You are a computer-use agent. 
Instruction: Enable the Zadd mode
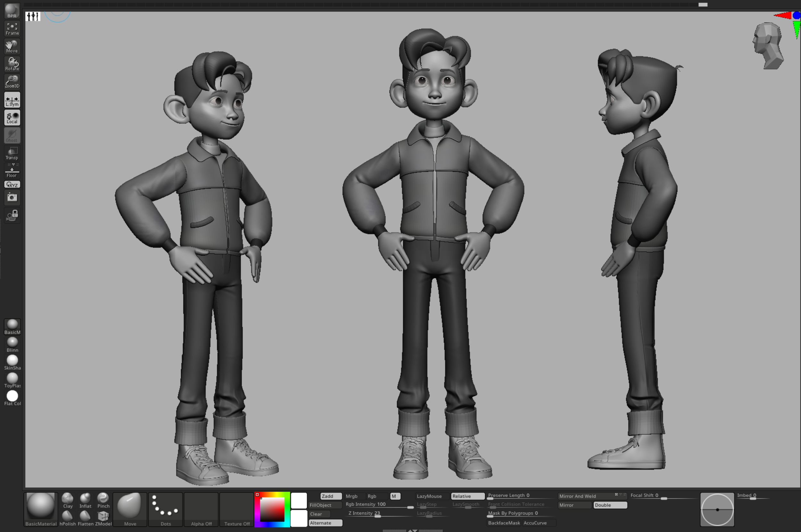331,496
